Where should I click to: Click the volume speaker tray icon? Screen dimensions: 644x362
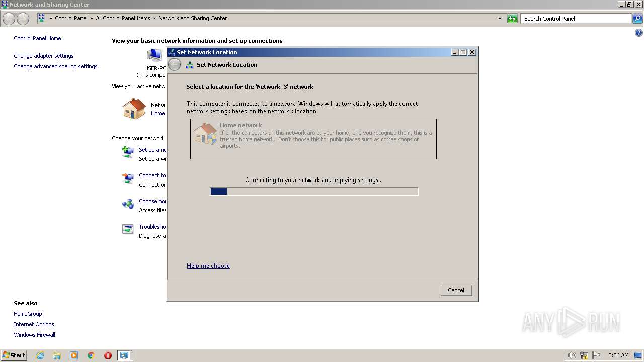(572, 355)
